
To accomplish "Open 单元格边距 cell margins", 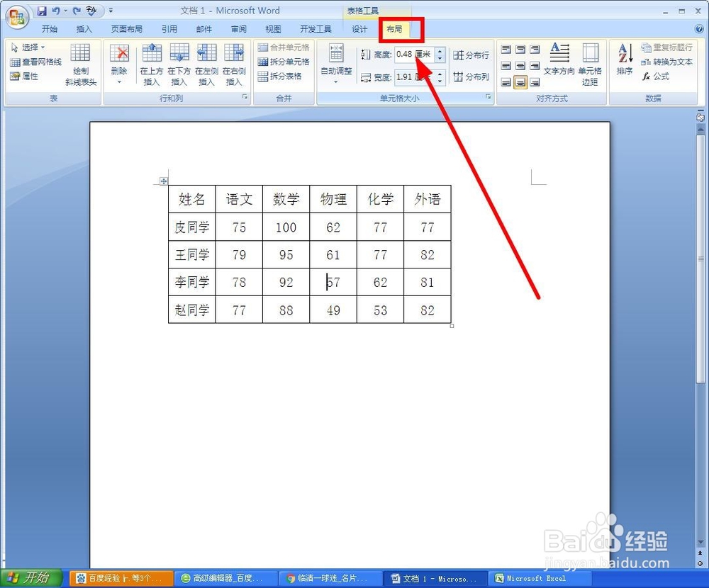I will point(590,64).
